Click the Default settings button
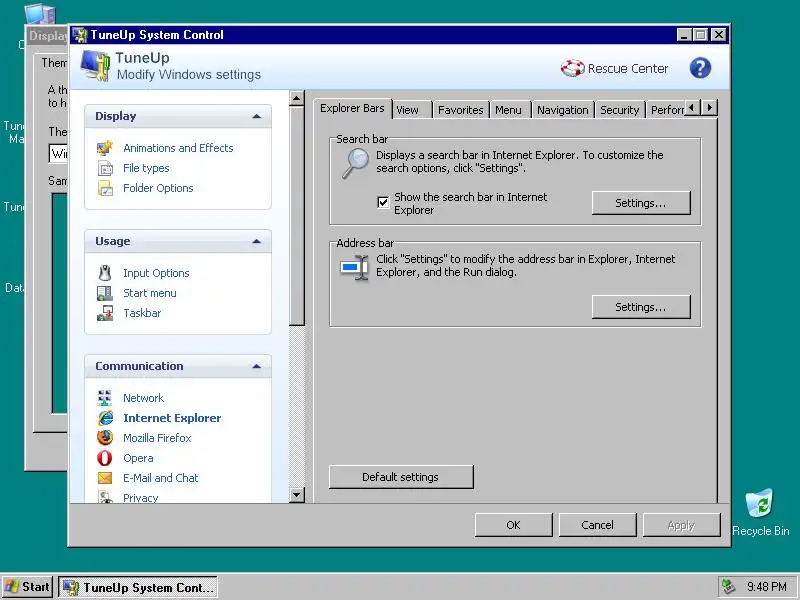Screen dimensions: 800x600 pos(401,477)
